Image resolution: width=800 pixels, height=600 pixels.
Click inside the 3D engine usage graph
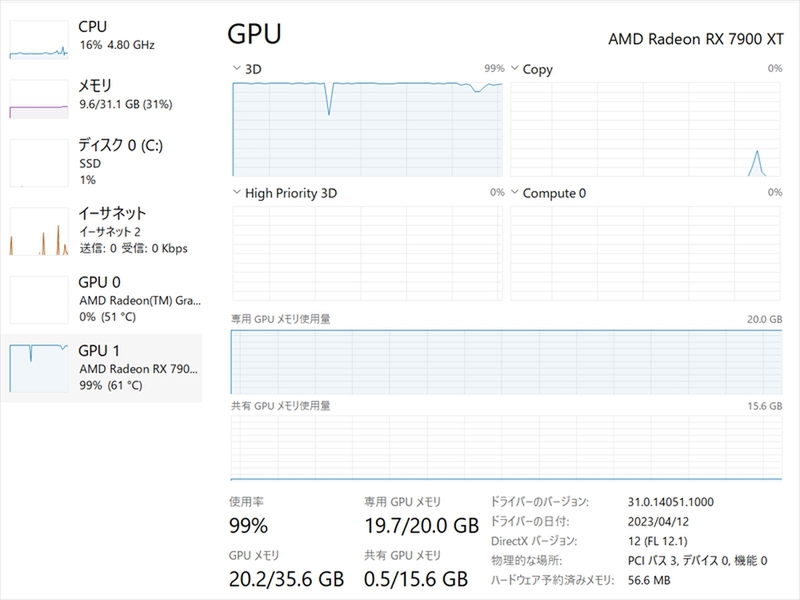click(368, 130)
